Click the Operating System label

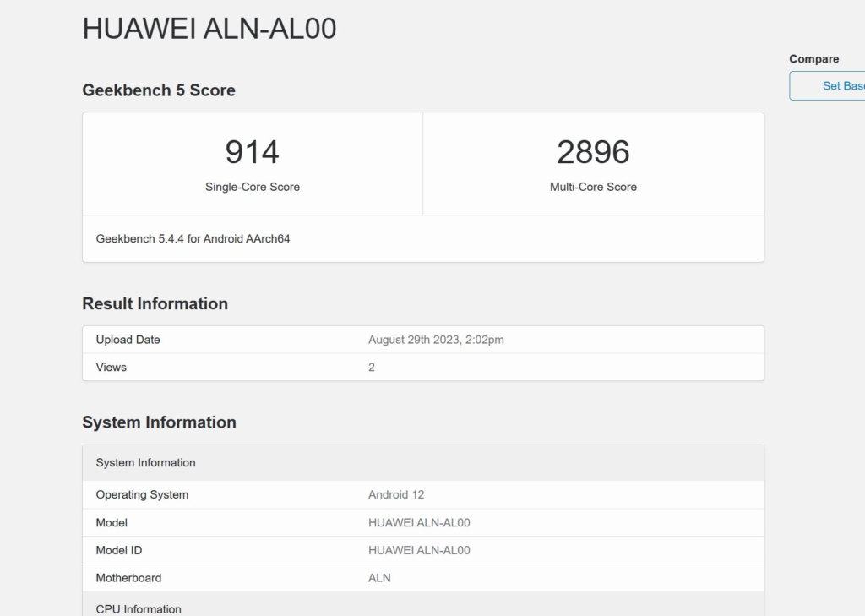tap(142, 495)
